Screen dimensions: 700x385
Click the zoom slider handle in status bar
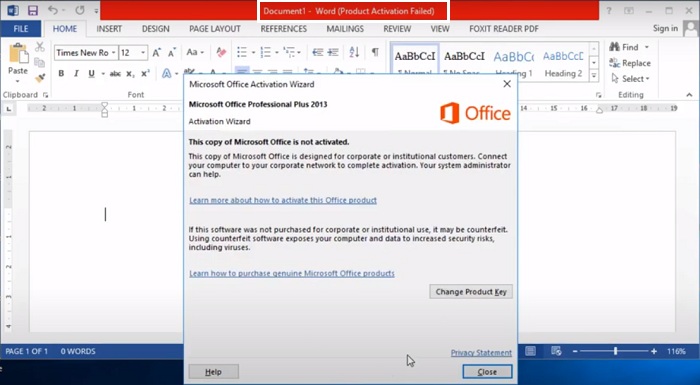click(615, 352)
